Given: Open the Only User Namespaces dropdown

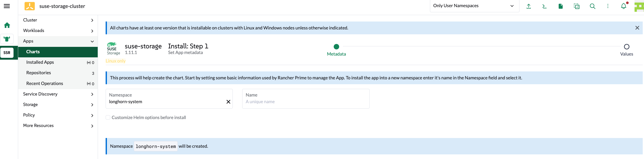Looking at the screenshot, I should (474, 6).
